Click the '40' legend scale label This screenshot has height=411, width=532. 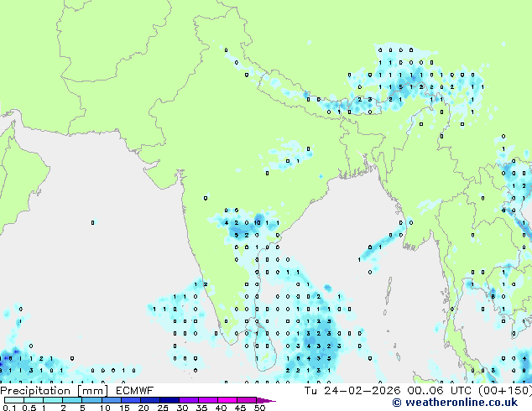221,408
